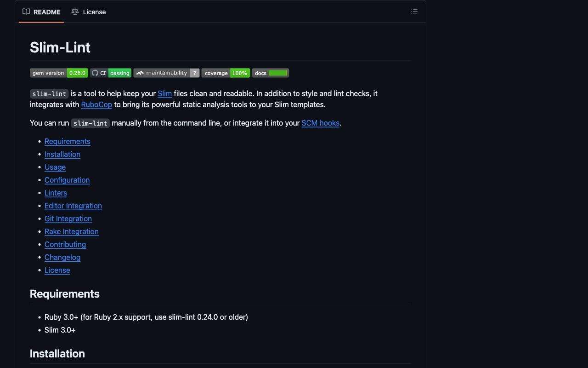588x368 pixels.
Task: Click the scales icon beside License
Action: [75, 12]
